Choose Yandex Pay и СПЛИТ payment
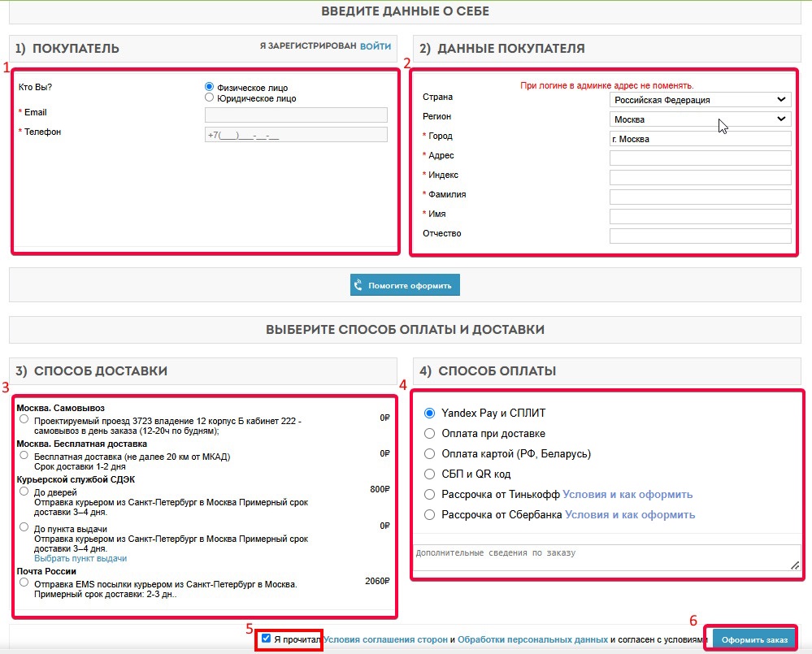Image resolution: width=812 pixels, height=654 pixels. click(430, 413)
